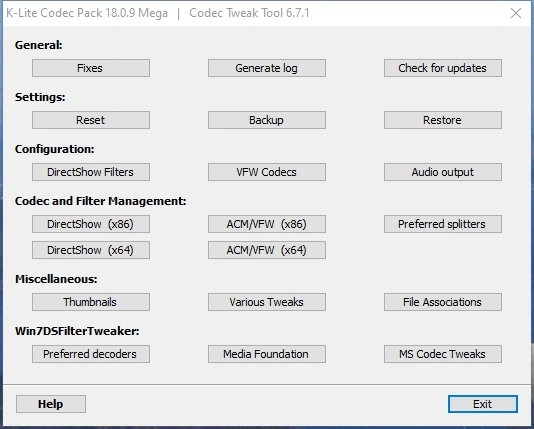
Task: Manage DirectShow (x86) filters
Action: coord(91,224)
